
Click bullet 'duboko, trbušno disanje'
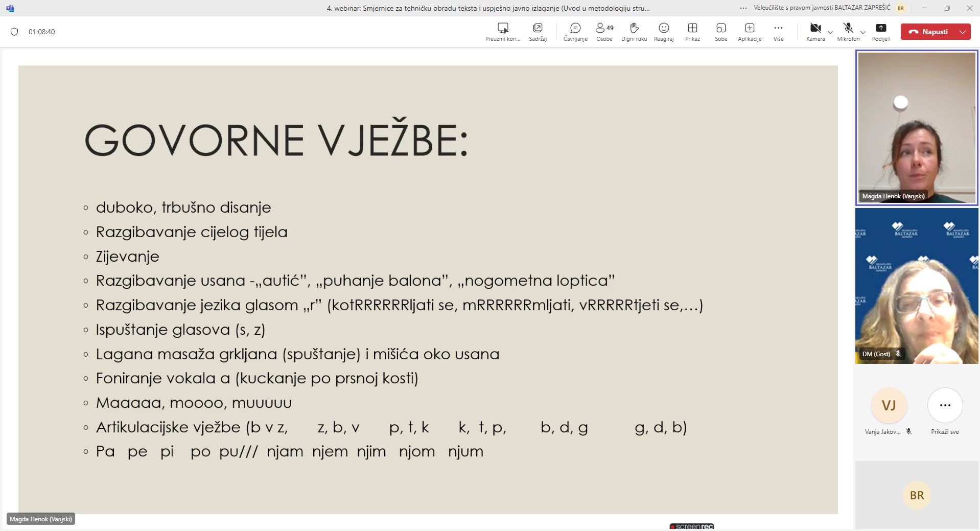(183, 207)
